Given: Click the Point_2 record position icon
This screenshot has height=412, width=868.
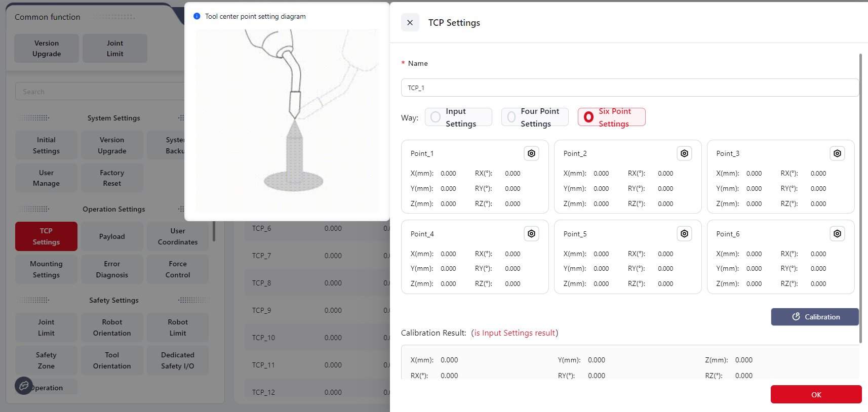Looking at the screenshot, I should click(x=684, y=153).
